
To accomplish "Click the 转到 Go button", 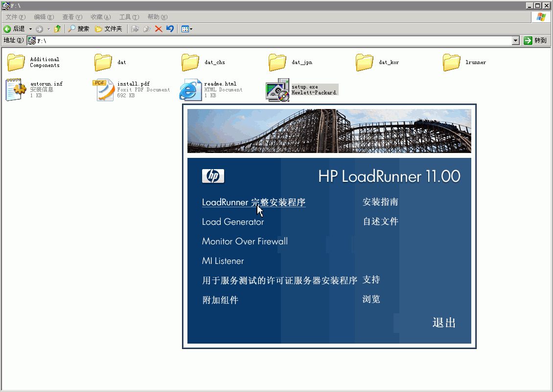I will (535, 41).
